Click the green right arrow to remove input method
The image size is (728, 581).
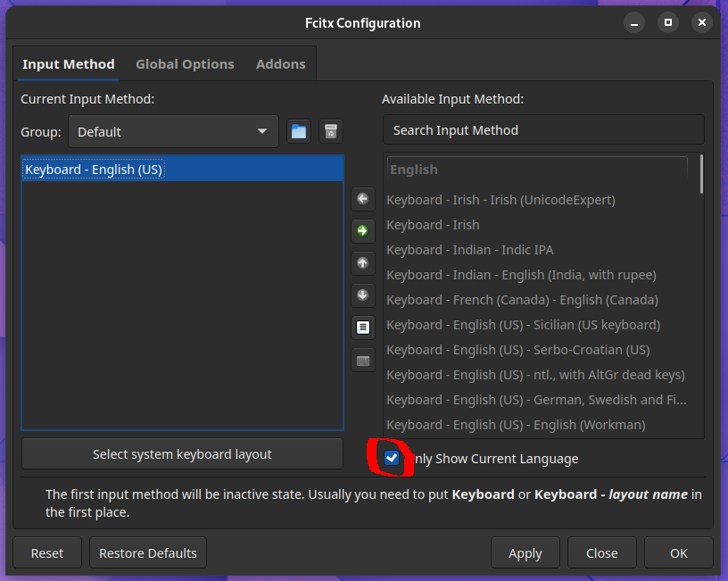(x=362, y=231)
